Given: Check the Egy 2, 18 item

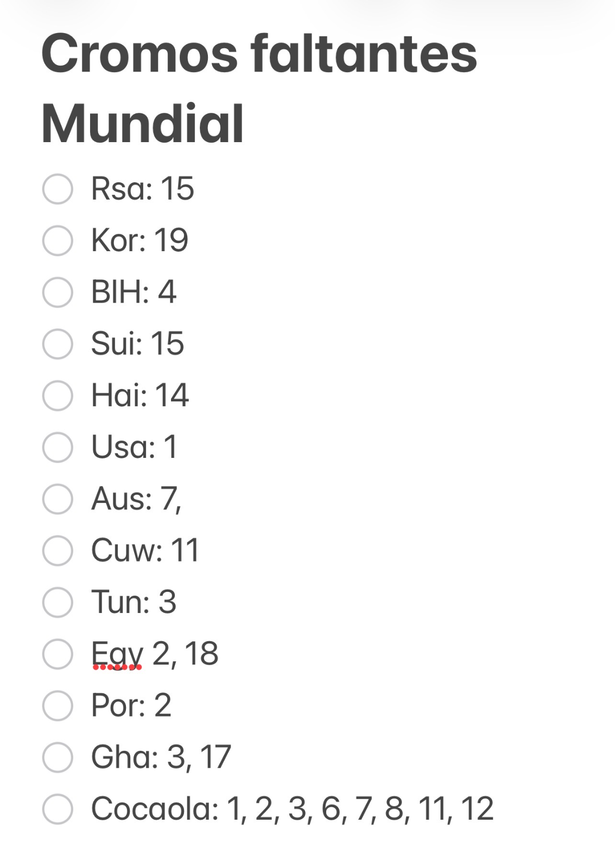Looking at the screenshot, I should [x=58, y=653].
